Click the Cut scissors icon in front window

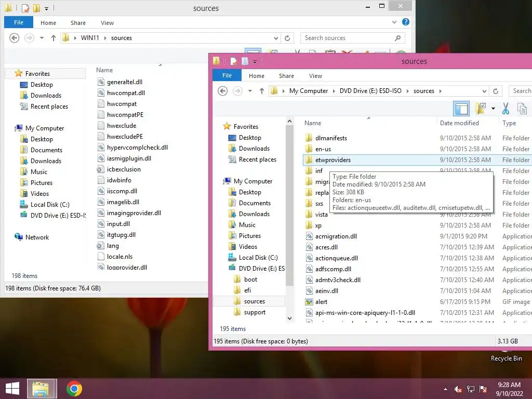coord(506,109)
